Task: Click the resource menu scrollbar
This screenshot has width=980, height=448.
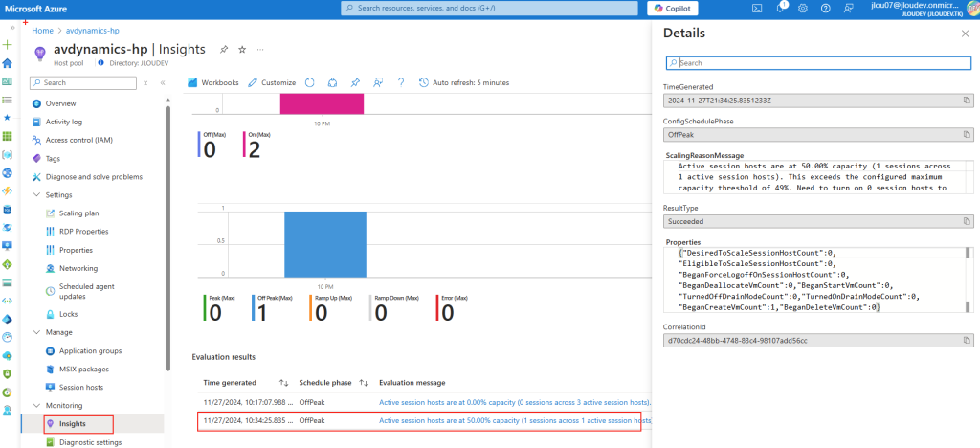Action: point(167,237)
